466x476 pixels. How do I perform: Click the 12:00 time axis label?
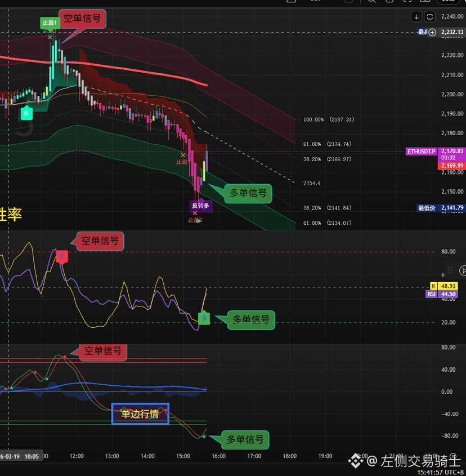(x=77, y=456)
